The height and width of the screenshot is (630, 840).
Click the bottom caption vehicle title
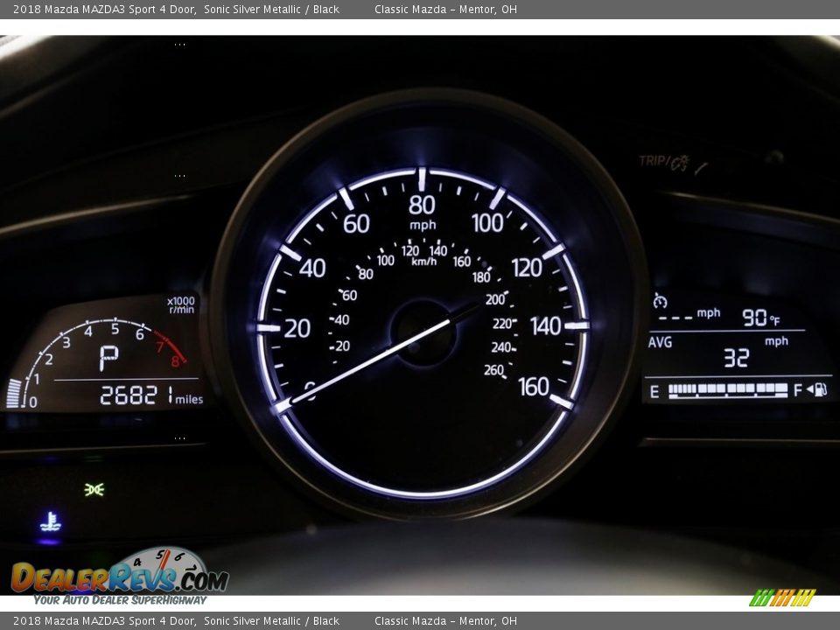point(176,621)
